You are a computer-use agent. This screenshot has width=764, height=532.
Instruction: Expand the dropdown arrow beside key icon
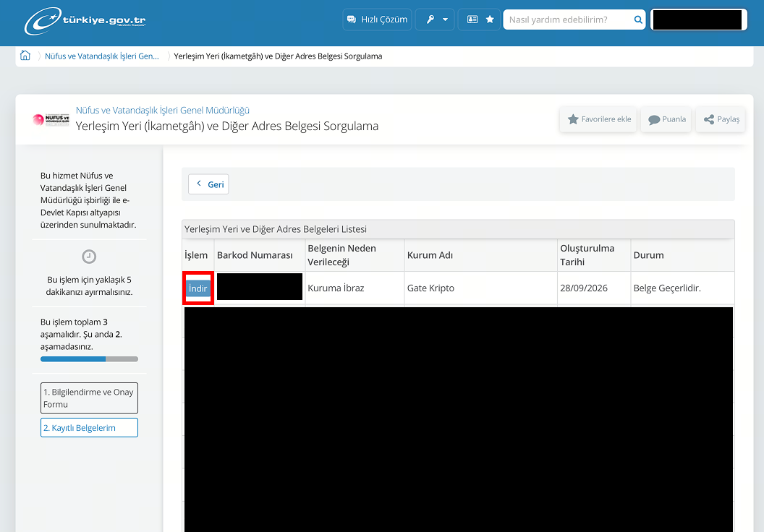point(445,20)
